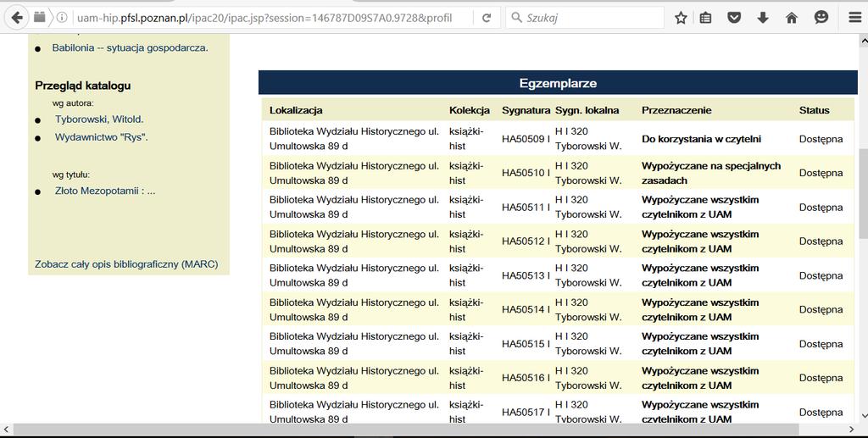Select signature HA50516 I

pyautogui.click(x=526, y=378)
